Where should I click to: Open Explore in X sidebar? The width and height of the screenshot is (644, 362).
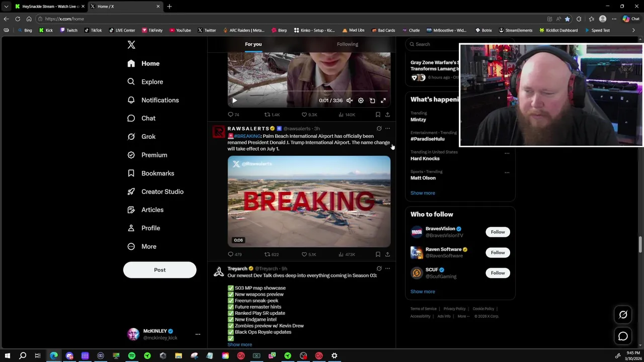[x=145, y=81]
